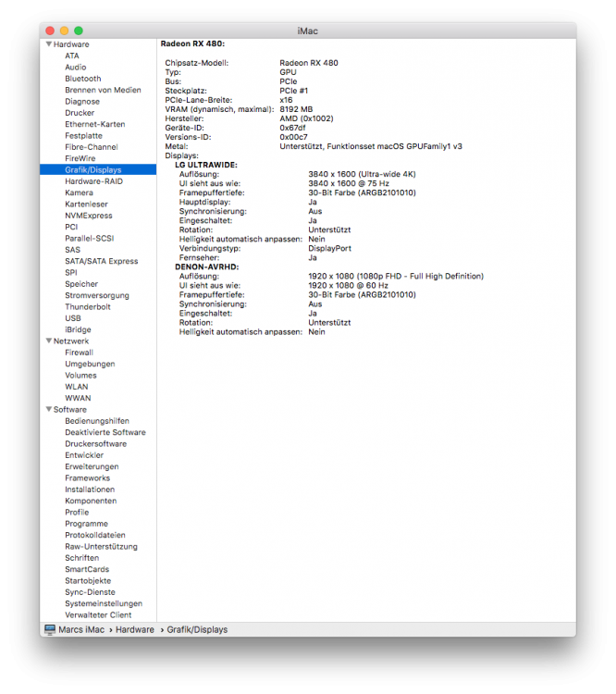616x694 pixels.
Task: Select Druckersoftware in sidebar
Action: coord(95,444)
